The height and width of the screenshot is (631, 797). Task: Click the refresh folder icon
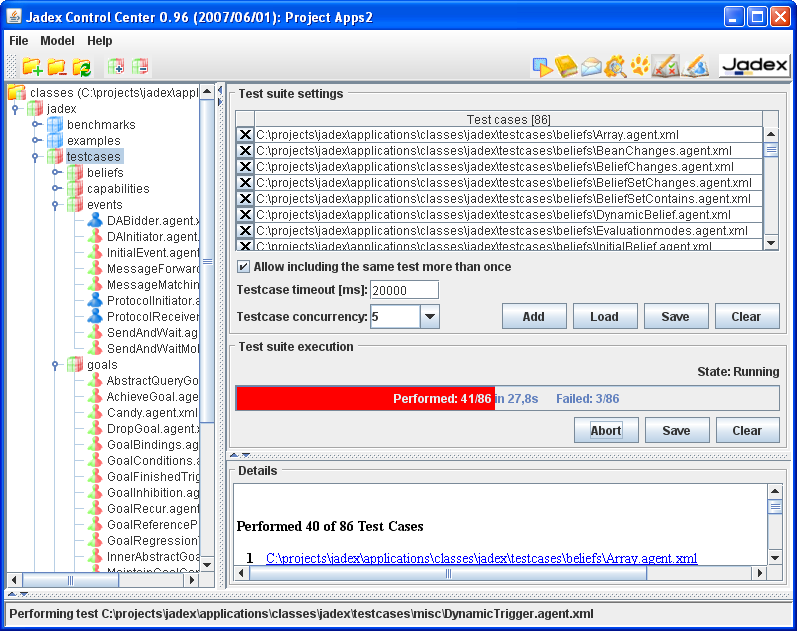[x=81, y=67]
